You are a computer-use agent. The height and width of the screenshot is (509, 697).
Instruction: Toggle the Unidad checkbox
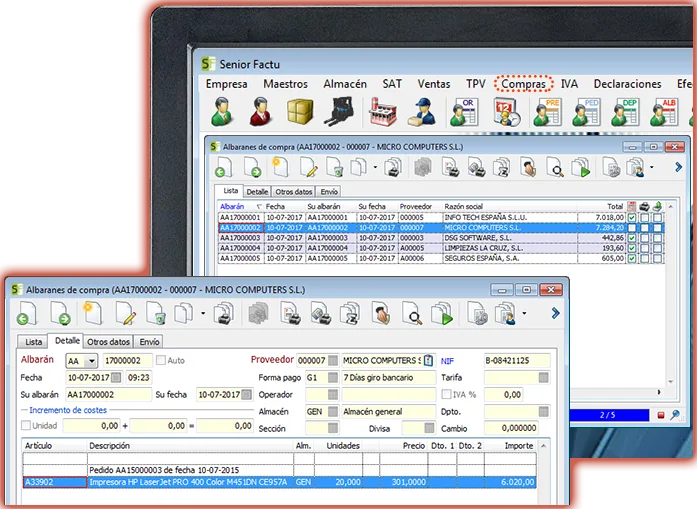pos(26,425)
